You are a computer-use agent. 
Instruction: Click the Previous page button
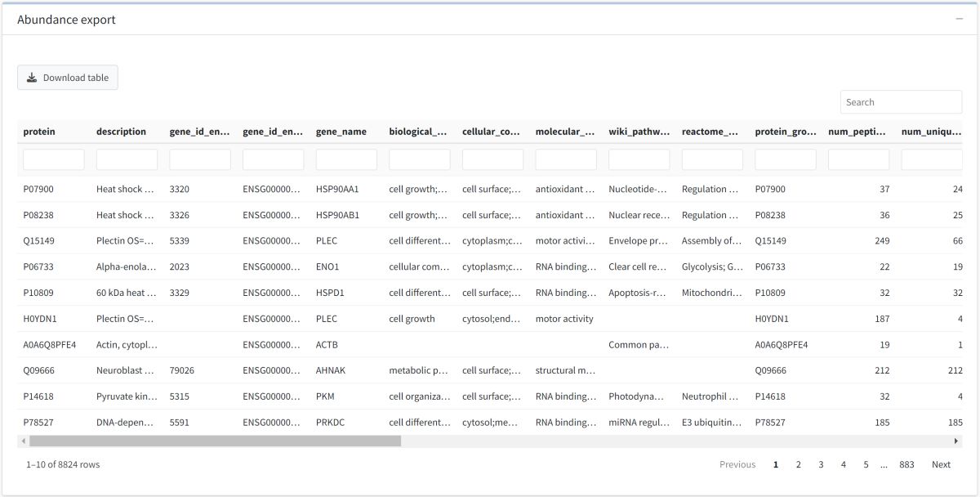[x=737, y=464]
